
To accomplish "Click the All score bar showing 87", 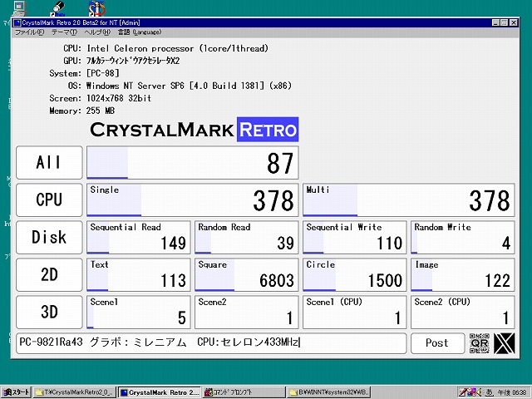I will [193, 163].
